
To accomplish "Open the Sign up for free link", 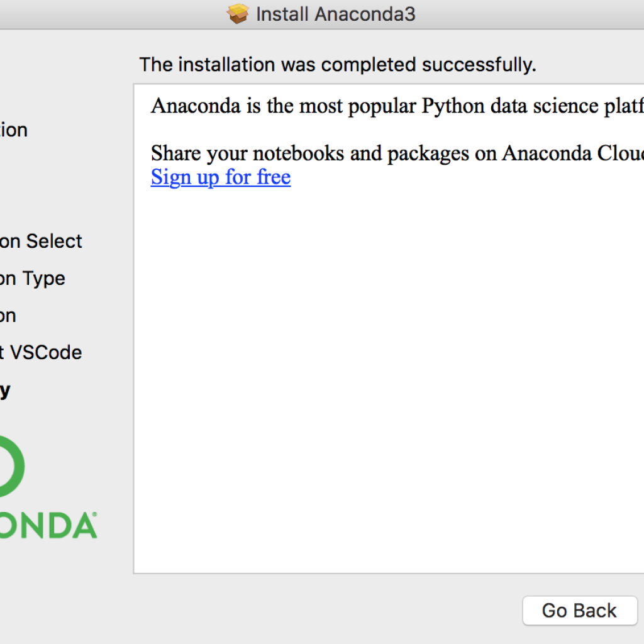I will pyautogui.click(x=220, y=177).
